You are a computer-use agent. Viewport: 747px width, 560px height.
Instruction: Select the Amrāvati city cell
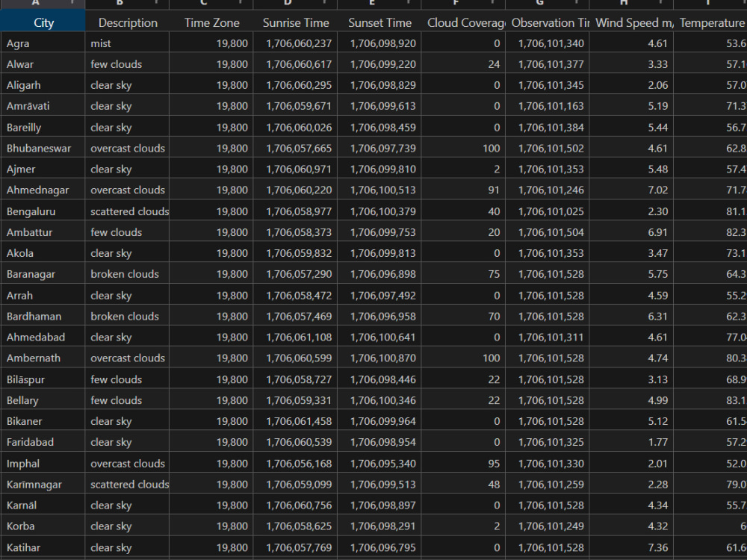[x=43, y=106]
